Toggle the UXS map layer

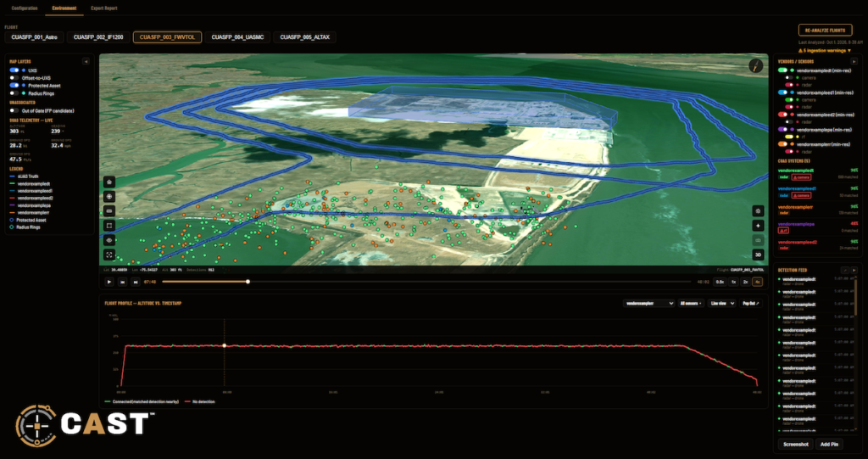[14, 70]
